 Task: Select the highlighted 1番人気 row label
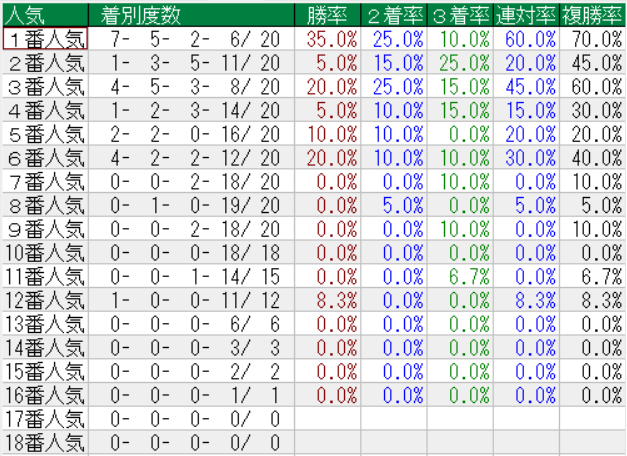45,39
